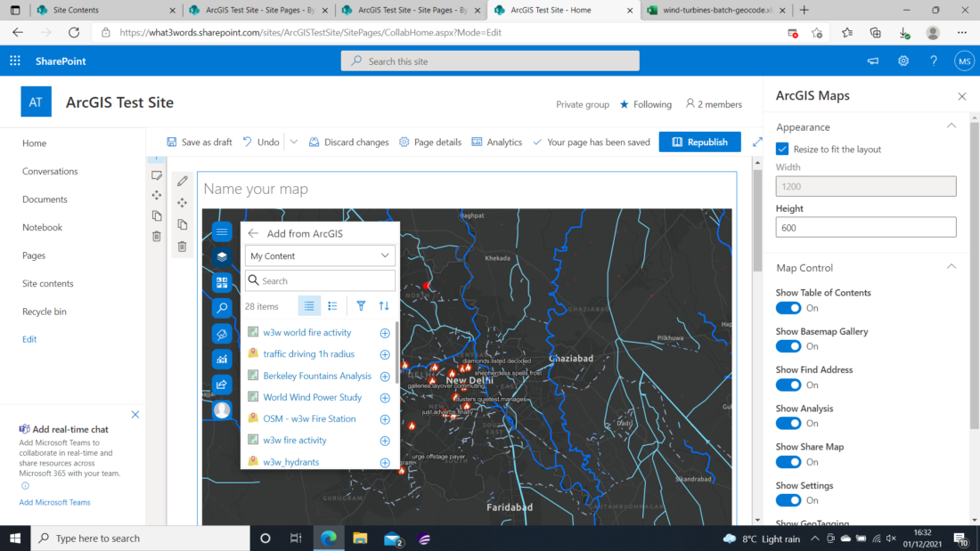This screenshot has width=980, height=551.
Task: Switch to Site Contents browser tab
Action: 105,10
